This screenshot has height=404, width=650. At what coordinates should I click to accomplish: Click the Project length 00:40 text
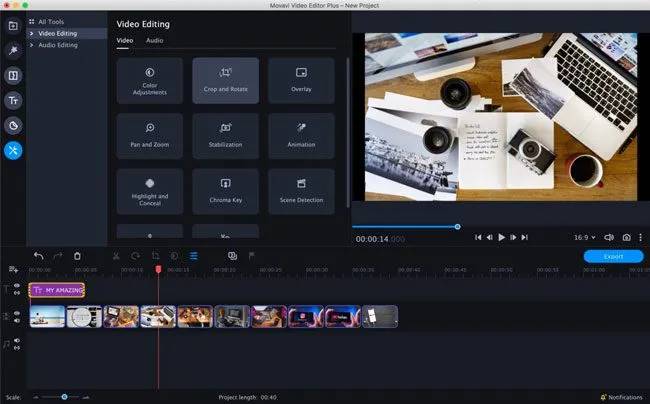[x=247, y=397]
